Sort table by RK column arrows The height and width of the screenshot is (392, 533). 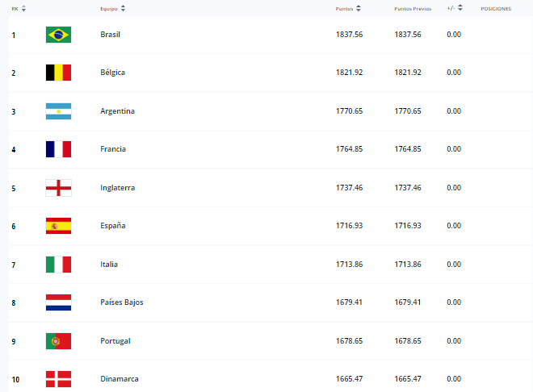(23, 9)
